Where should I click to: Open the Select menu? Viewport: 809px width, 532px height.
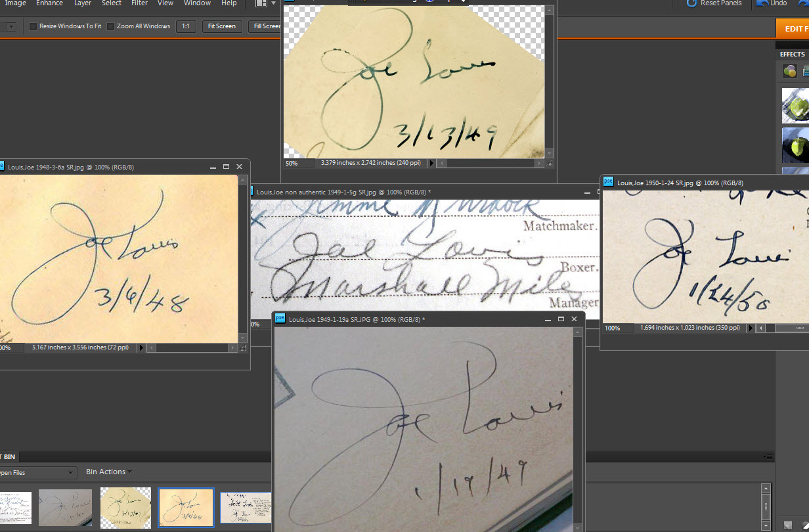click(112, 3)
